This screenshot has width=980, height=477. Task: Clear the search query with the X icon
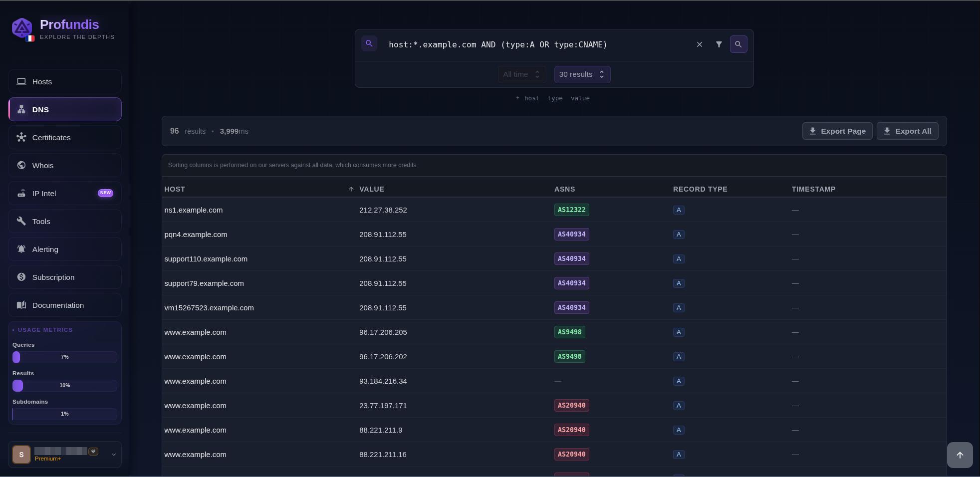(699, 44)
